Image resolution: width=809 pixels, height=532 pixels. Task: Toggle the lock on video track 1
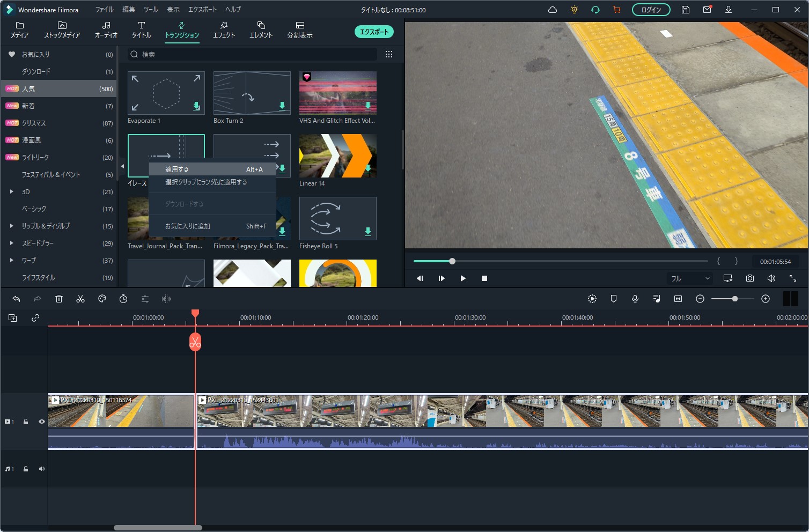pyautogui.click(x=26, y=422)
